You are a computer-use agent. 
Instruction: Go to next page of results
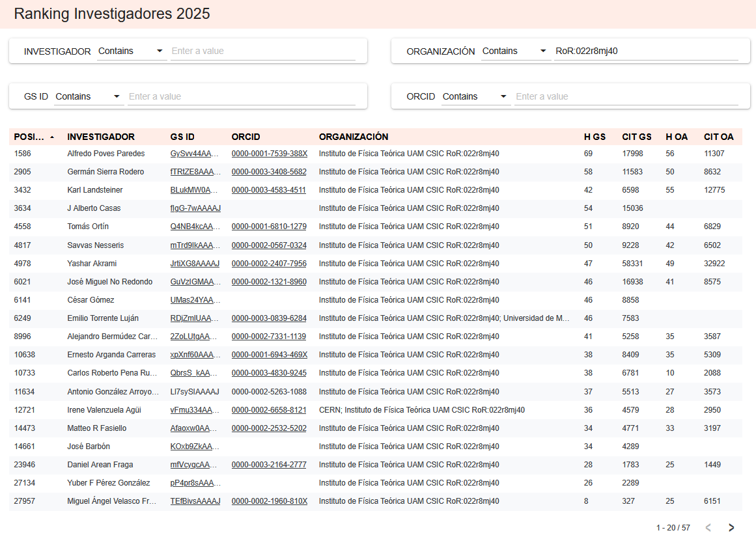pos(731,527)
